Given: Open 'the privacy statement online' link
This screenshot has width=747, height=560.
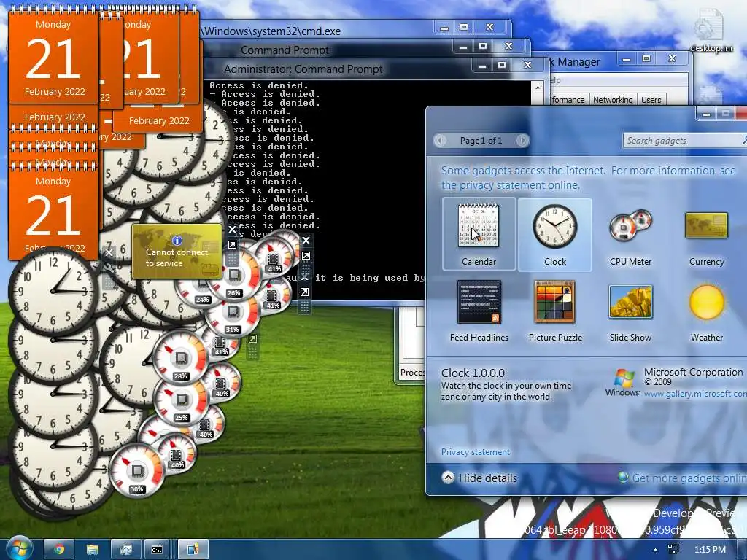Looking at the screenshot, I should tap(510, 185).
